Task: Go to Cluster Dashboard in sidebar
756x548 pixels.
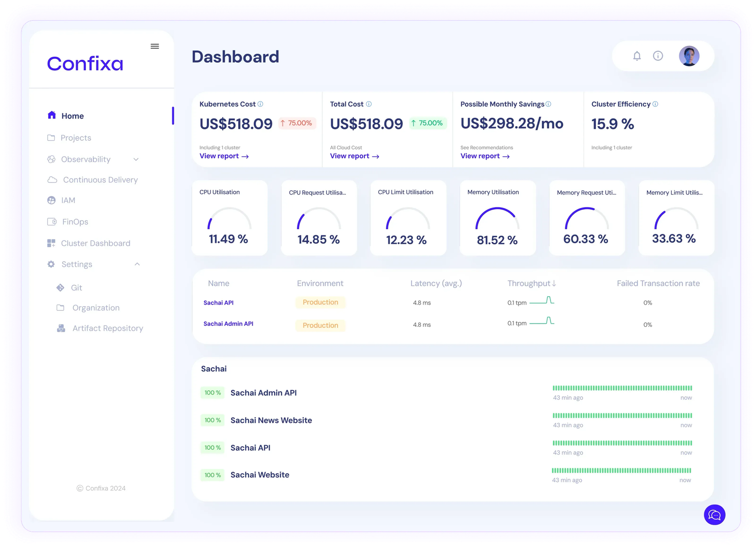Action: [95, 243]
